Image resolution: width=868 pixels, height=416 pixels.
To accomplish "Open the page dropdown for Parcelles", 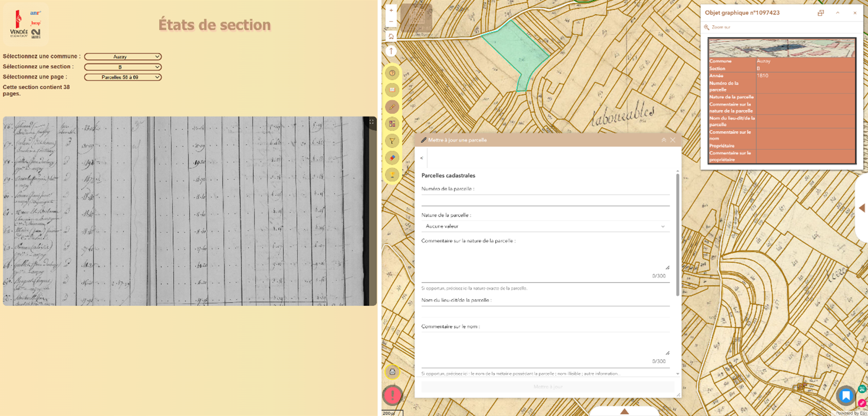I will pyautogui.click(x=123, y=77).
